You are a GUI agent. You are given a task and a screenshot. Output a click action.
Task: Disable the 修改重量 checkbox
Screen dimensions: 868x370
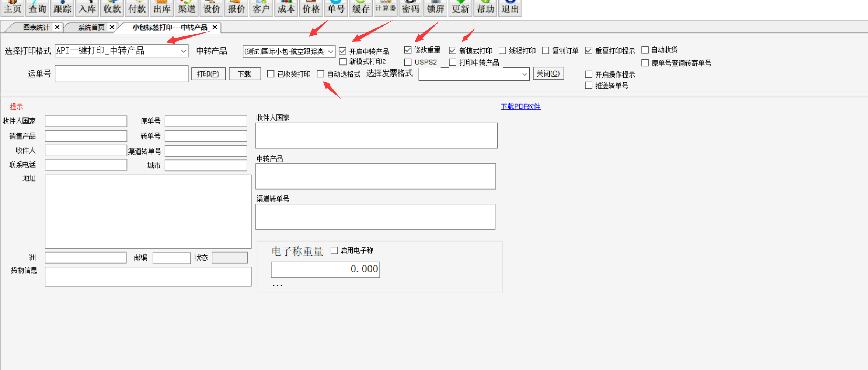408,50
